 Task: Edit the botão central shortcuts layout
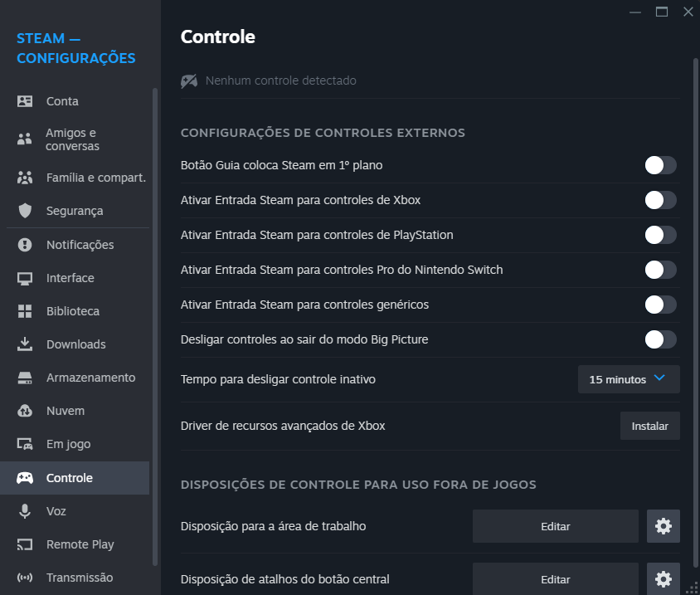pyautogui.click(x=556, y=579)
